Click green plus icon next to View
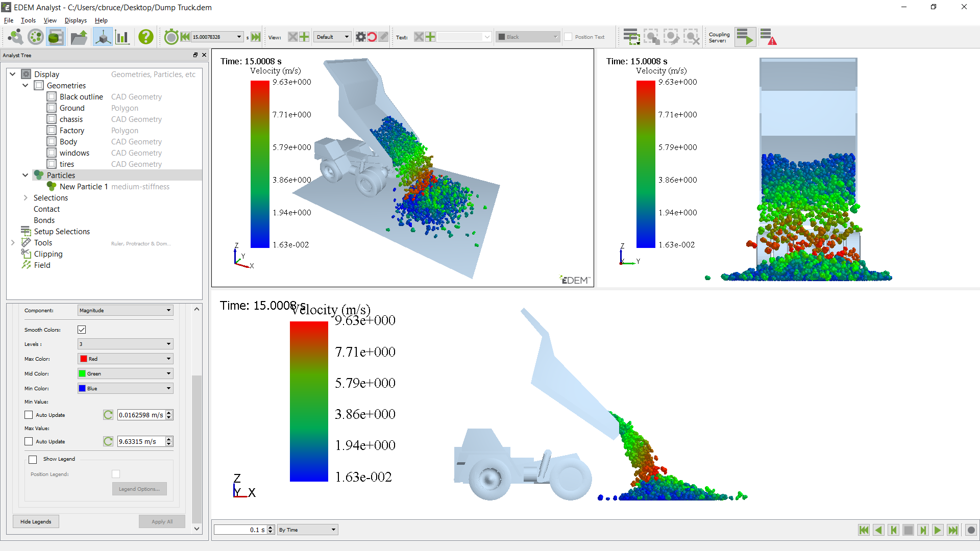The height and width of the screenshot is (551, 980). pos(304,37)
